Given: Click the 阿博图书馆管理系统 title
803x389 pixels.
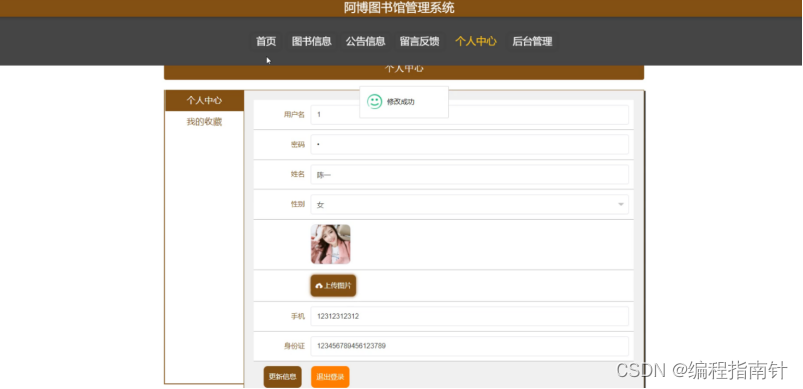Looking at the screenshot, I should pos(399,8).
